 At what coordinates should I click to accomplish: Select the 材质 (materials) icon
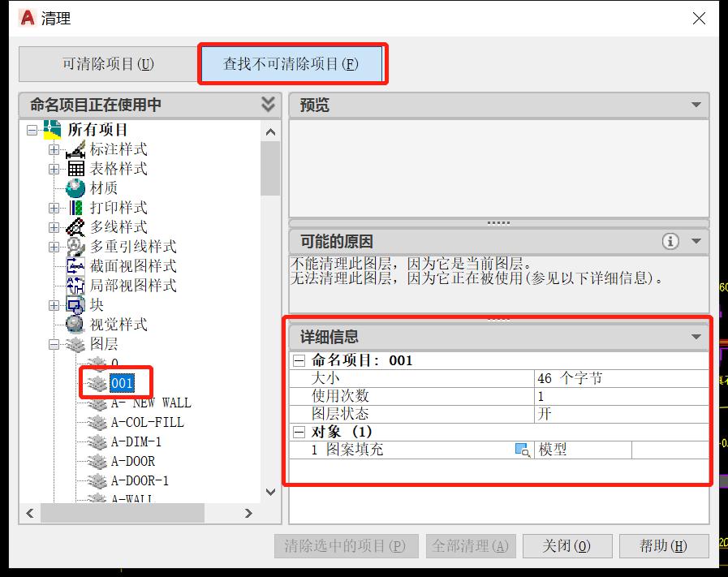point(74,188)
